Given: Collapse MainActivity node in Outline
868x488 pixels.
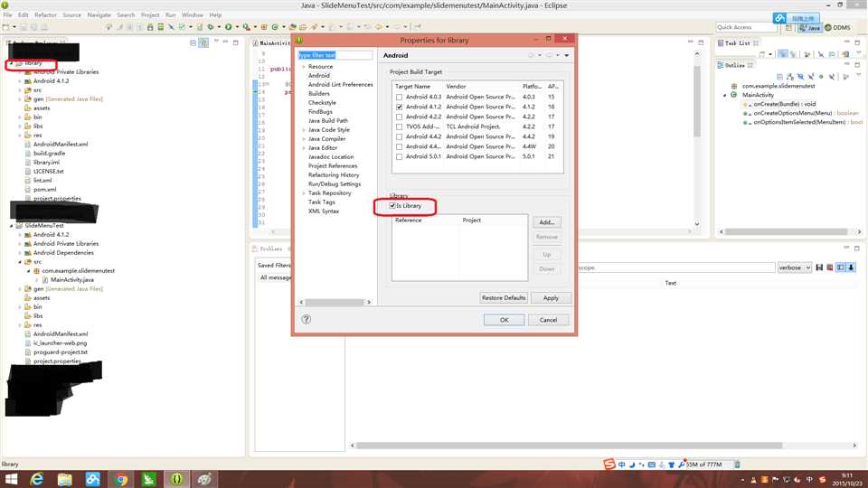Looking at the screenshot, I should pos(725,95).
